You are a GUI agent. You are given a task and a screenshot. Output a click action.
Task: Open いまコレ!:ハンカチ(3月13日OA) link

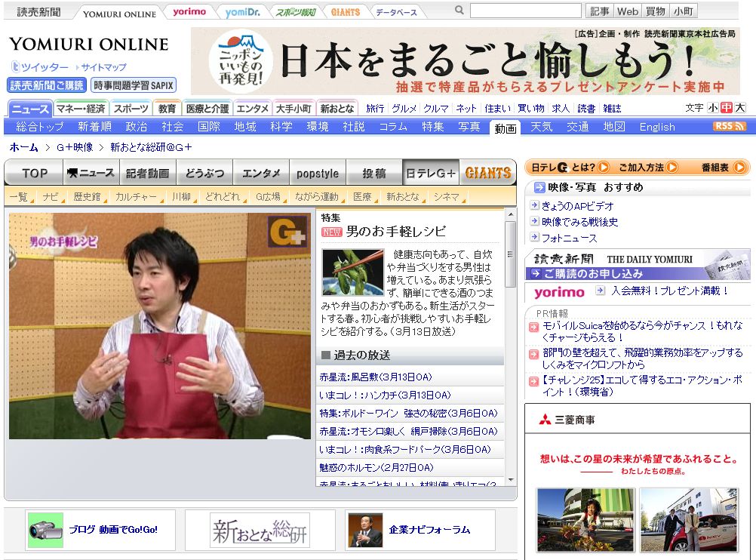385,395
